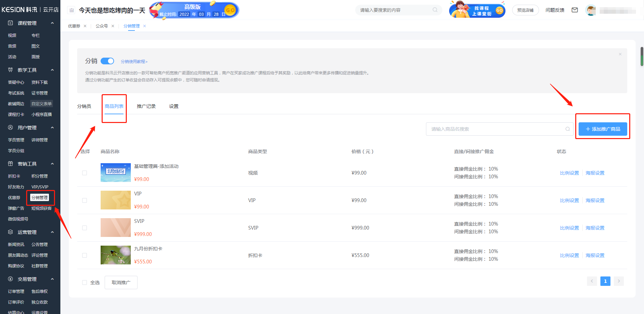Go to next page arrow
644x314 pixels.
pyautogui.click(x=619, y=281)
